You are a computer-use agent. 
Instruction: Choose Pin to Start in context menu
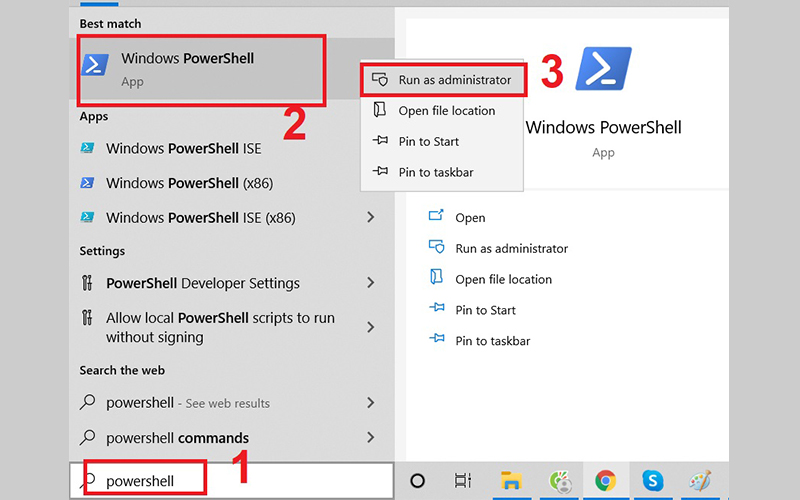442,141
